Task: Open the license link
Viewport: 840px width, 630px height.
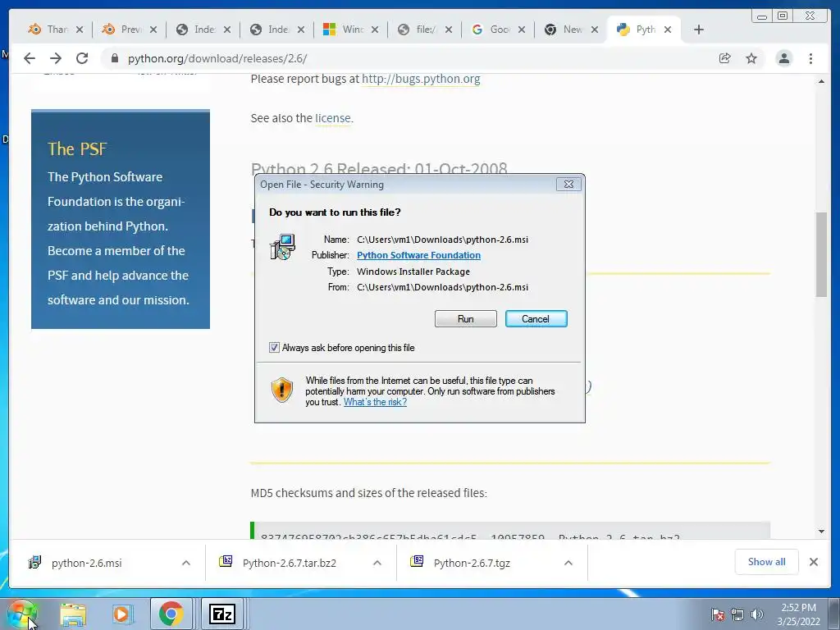Action: [333, 118]
